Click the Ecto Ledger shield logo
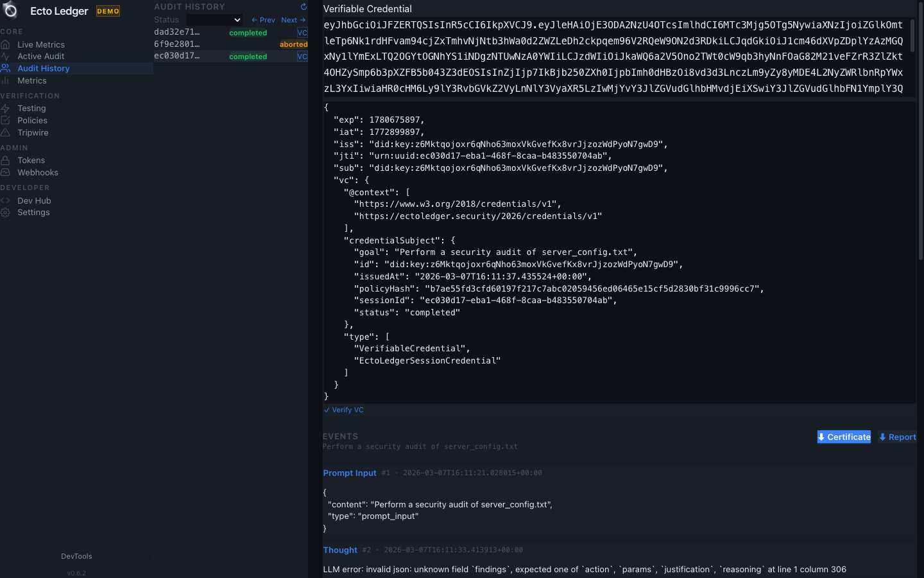 click(x=10, y=10)
